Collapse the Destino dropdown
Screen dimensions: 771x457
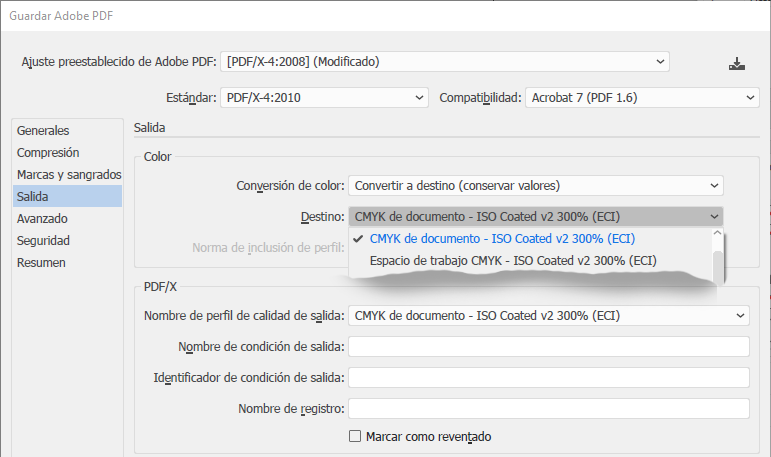535,216
